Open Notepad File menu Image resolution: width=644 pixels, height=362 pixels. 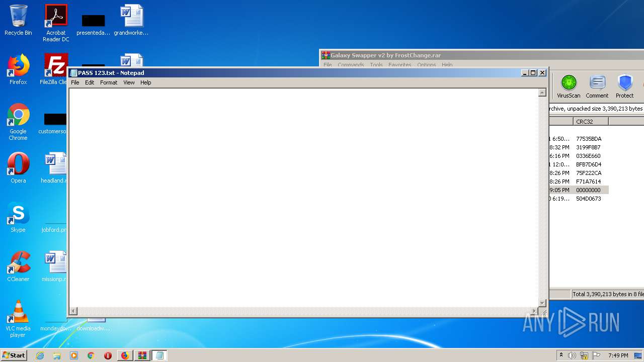75,82
